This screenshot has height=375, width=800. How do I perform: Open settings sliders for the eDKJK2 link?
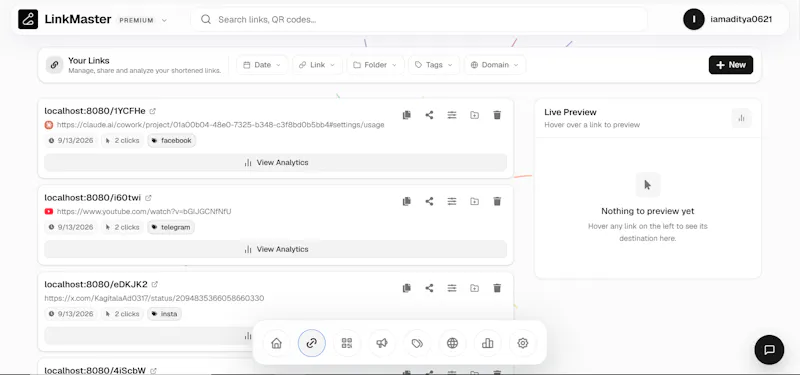click(x=452, y=288)
